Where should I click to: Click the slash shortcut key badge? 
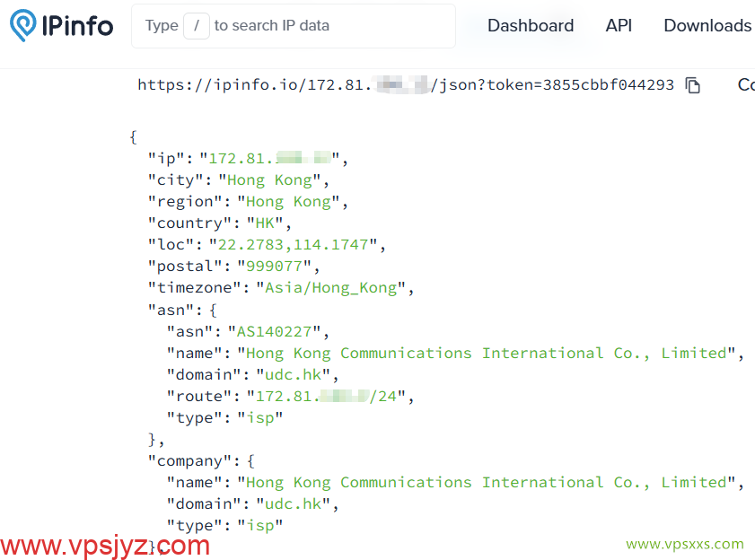pyautogui.click(x=196, y=26)
